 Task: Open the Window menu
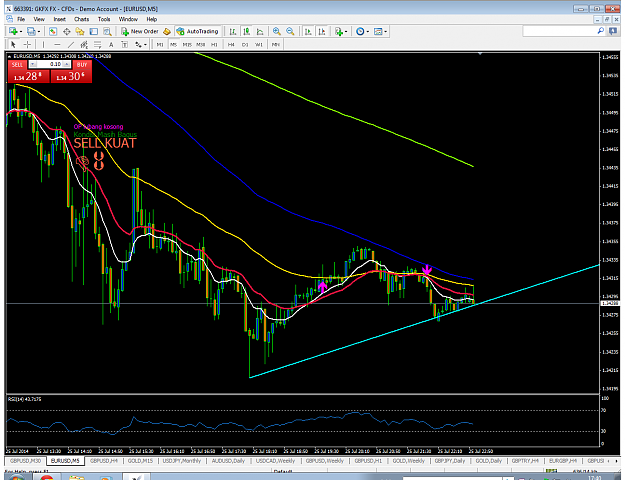pyautogui.click(x=128, y=19)
